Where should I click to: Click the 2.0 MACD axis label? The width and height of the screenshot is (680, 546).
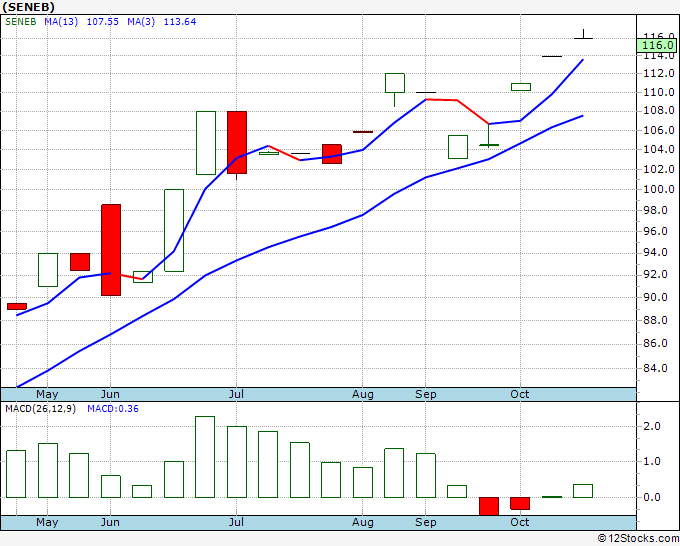[652, 426]
